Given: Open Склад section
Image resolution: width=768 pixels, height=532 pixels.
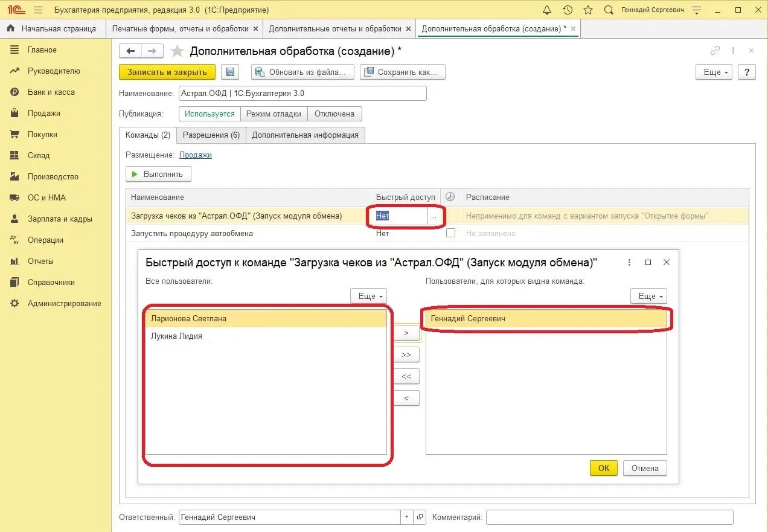Looking at the screenshot, I should click(39, 155).
